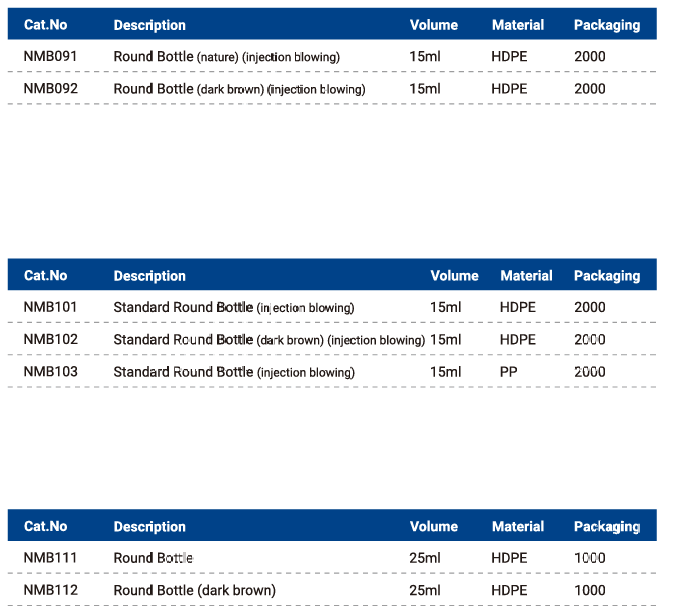Click Cat.No header in first table
The height and width of the screenshot is (610, 690).
[46, 25]
